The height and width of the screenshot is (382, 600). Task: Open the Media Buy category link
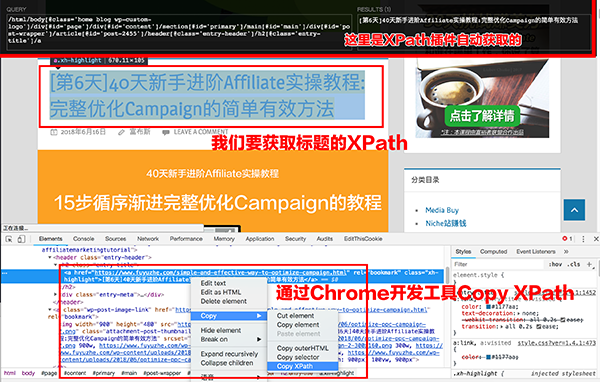442,210
